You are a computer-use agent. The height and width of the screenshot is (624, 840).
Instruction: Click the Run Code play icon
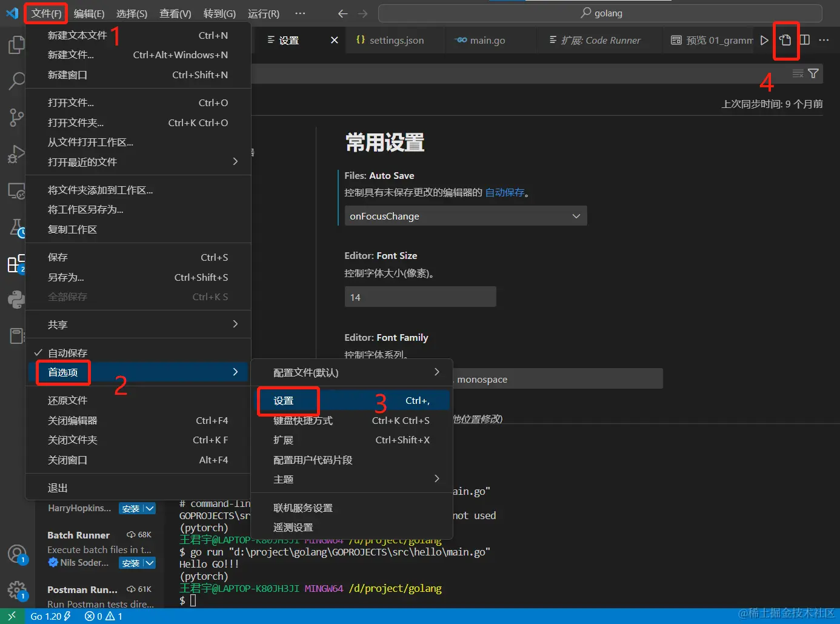point(764,40)
